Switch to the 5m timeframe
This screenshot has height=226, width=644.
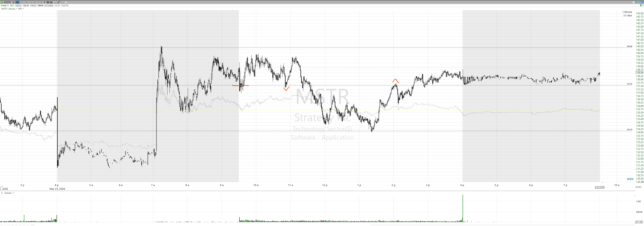click(x=22, y=2)
